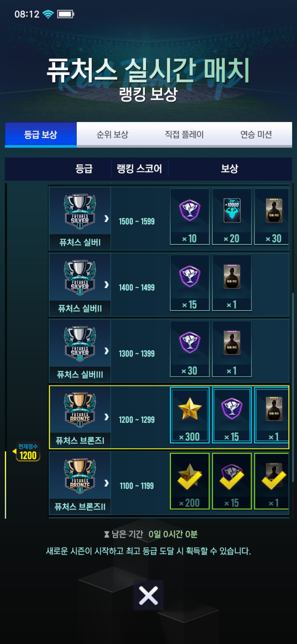
Task: Select the EXP +10000 reward card
Action: click(x=232, y=217)
